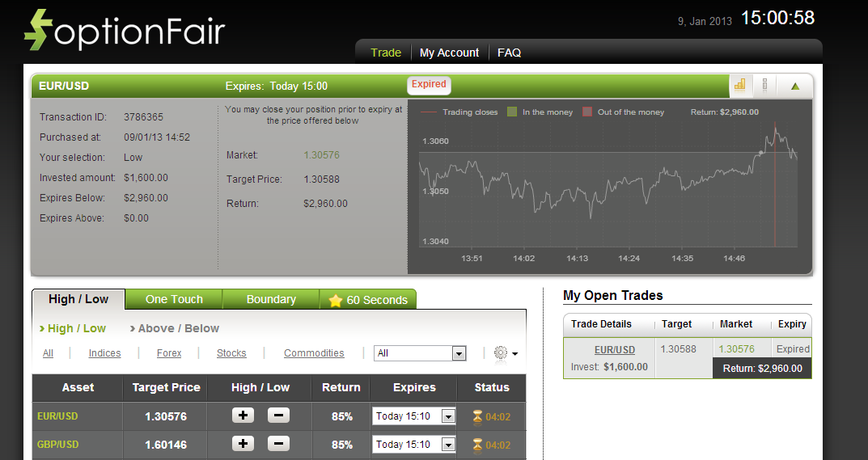Buy Low on GBP/USD with minus
This screenshot has width=868, height=460.
278,443
